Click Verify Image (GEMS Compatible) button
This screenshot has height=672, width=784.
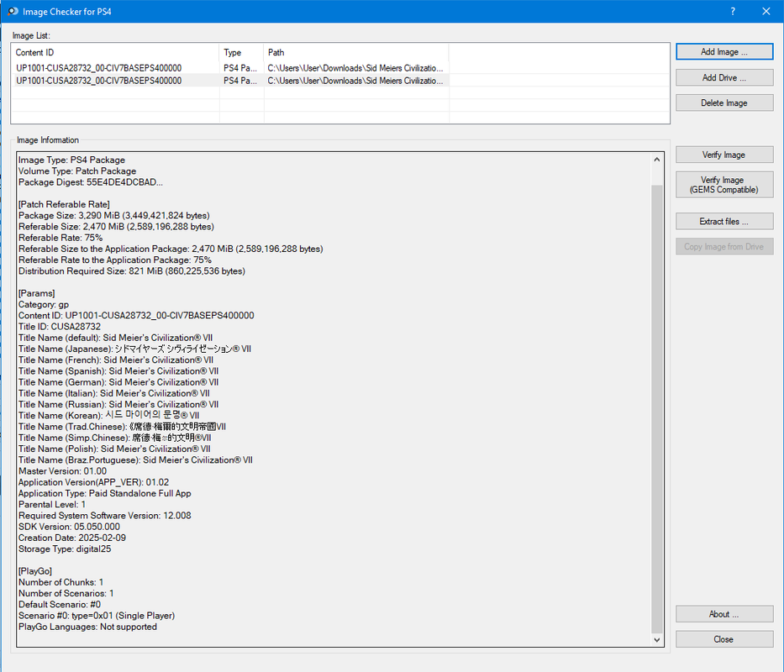[x=724, y=185]
